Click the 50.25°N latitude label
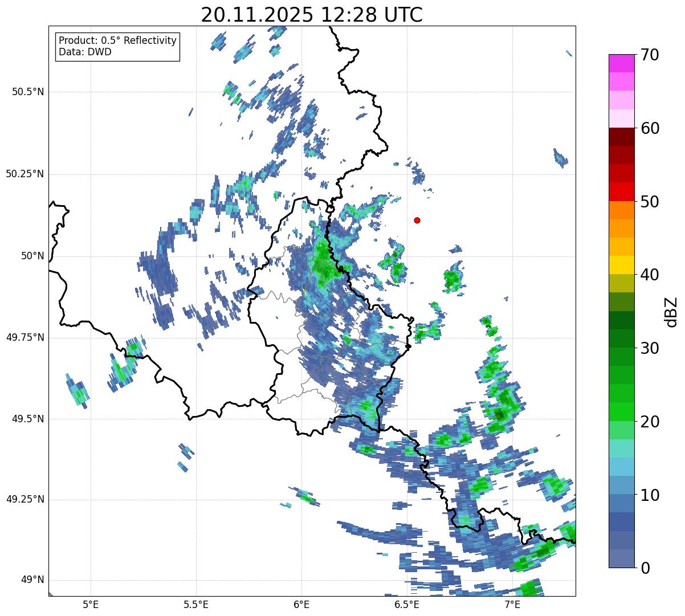The height and width of the screenshot is (616, 685). coord(25,174)
